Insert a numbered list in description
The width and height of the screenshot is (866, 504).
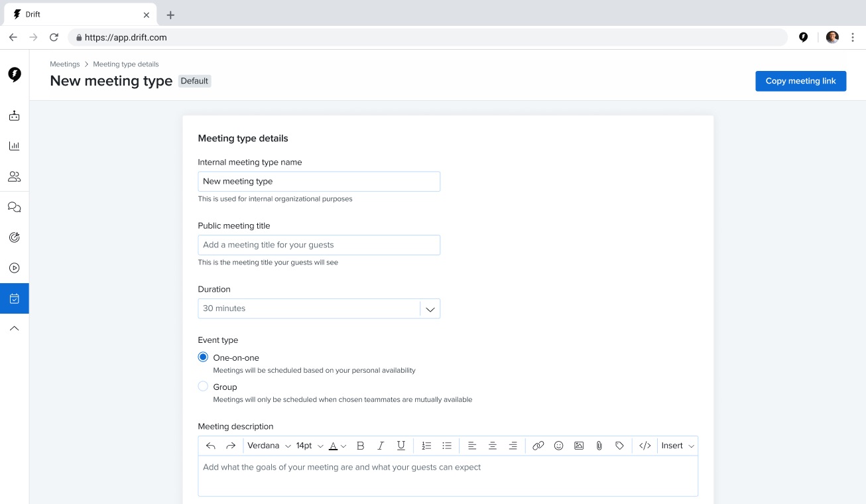coord(426,446)
